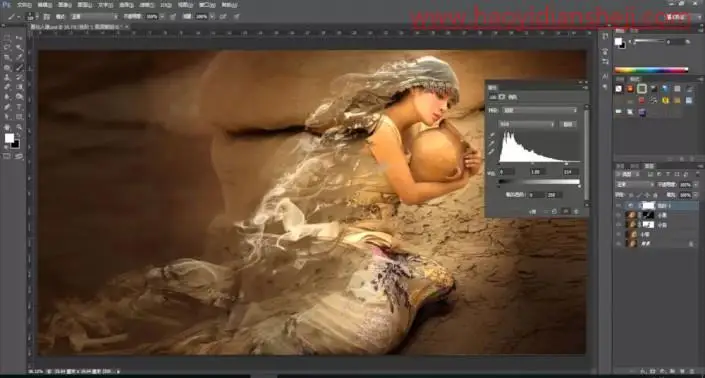The image size is (705, 378).
Task: Open the Layer menu
Action: (x=84, y=5)
